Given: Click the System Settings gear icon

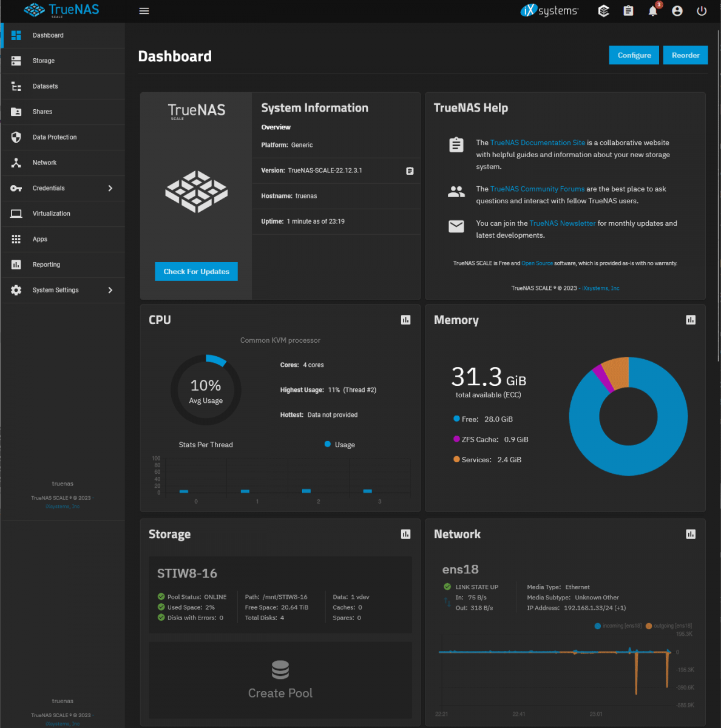Looking at the screenshot, I should click(x=16, y=290).
